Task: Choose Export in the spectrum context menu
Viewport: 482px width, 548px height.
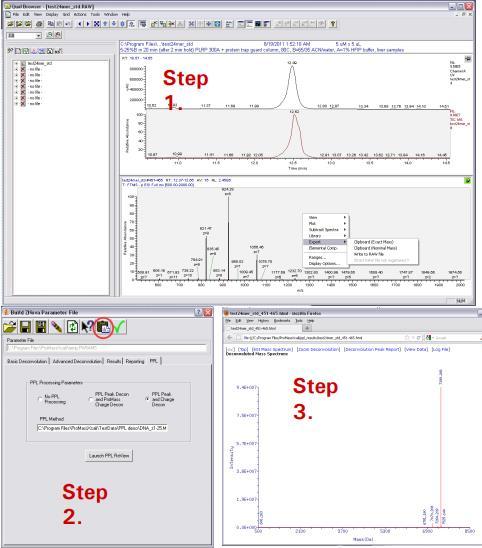Action: (x=325, y=242)
